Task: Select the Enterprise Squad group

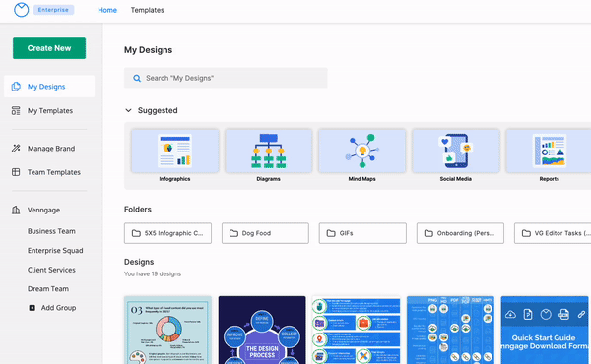Action: coord(55,251)
